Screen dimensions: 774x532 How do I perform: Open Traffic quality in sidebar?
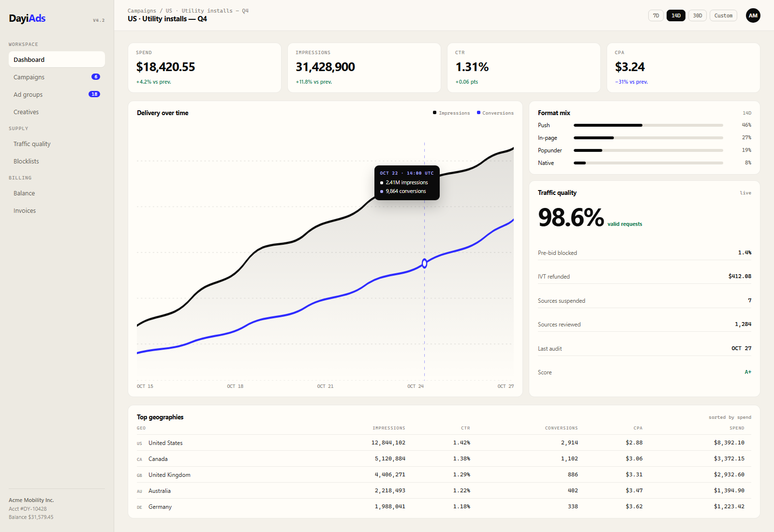(x=57, y=144)
